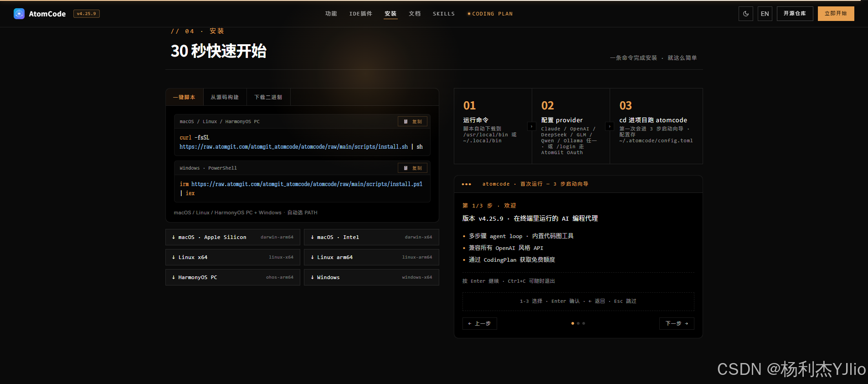The image size is (868, 384).
Task: Select second wizard pagination dot
Action: 578,323
